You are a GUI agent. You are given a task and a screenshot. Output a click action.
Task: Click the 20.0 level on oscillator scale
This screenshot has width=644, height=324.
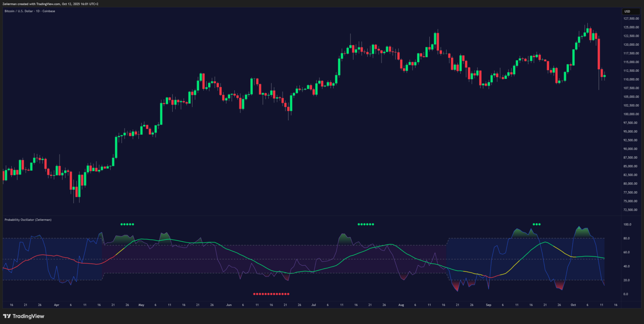point(628,280)
